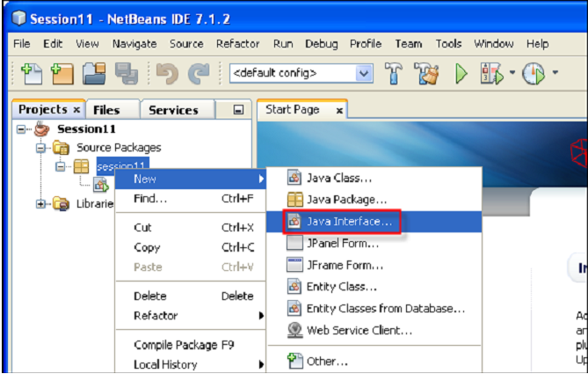Choose New in the context menu
The width and height of the screenshot is (588, 374).
[x=191, y=180]
